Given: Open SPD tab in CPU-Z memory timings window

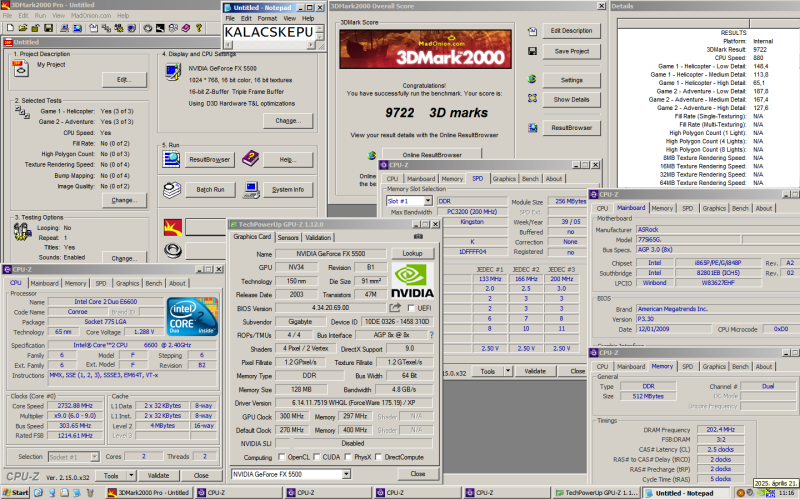Looking at the screenshot, I should point(688,366).
